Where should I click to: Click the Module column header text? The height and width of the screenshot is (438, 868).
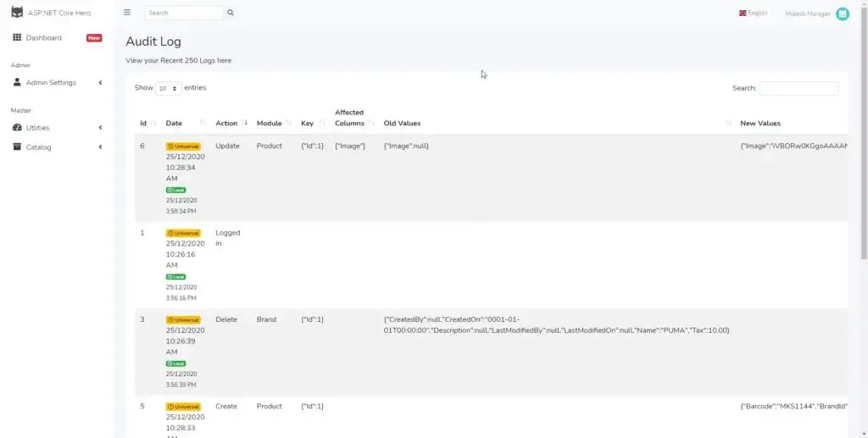click(269, 124)
